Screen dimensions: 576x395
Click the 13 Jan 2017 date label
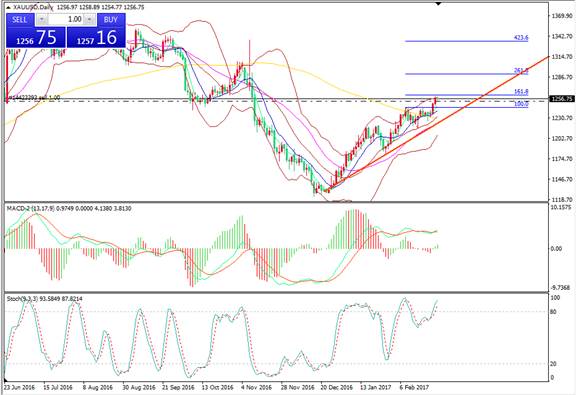tap(375, 388)
